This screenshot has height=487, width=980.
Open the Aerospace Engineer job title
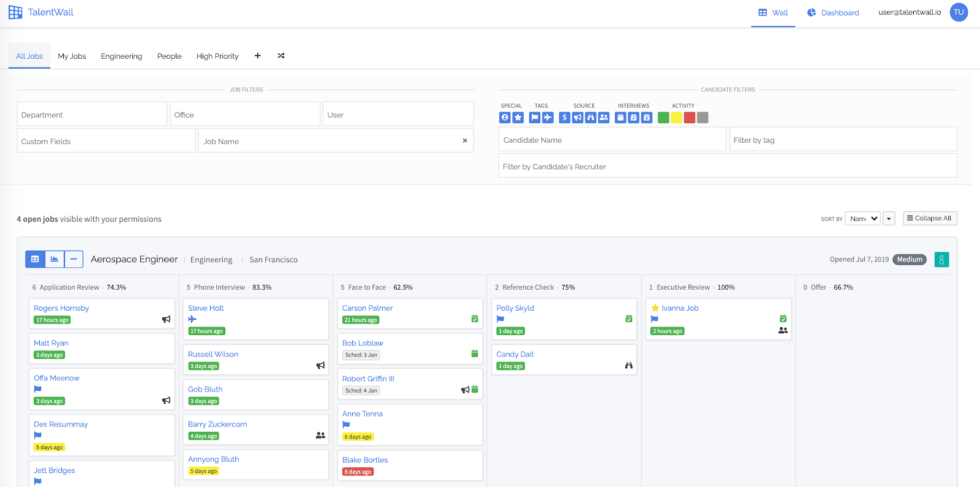[134, 259]
